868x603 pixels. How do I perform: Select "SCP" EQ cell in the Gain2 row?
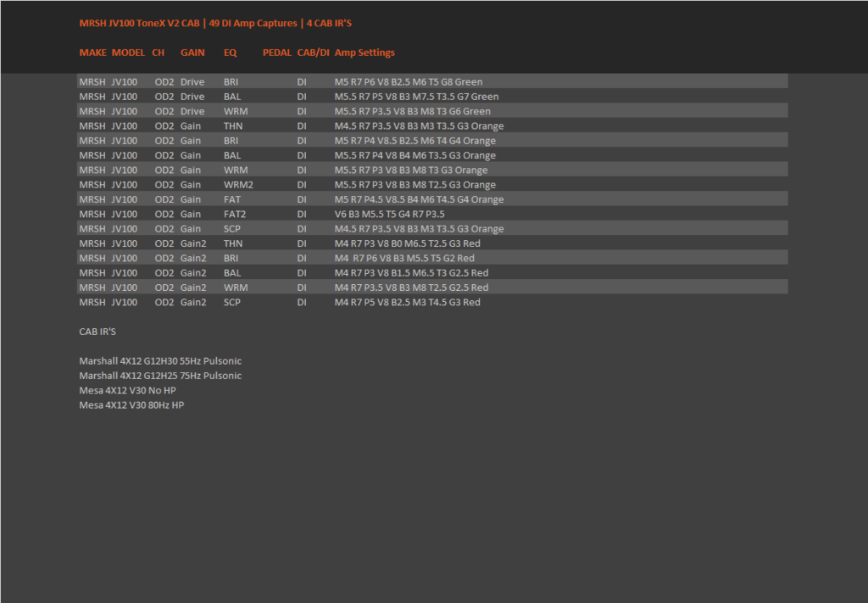[x=232, y=302]
